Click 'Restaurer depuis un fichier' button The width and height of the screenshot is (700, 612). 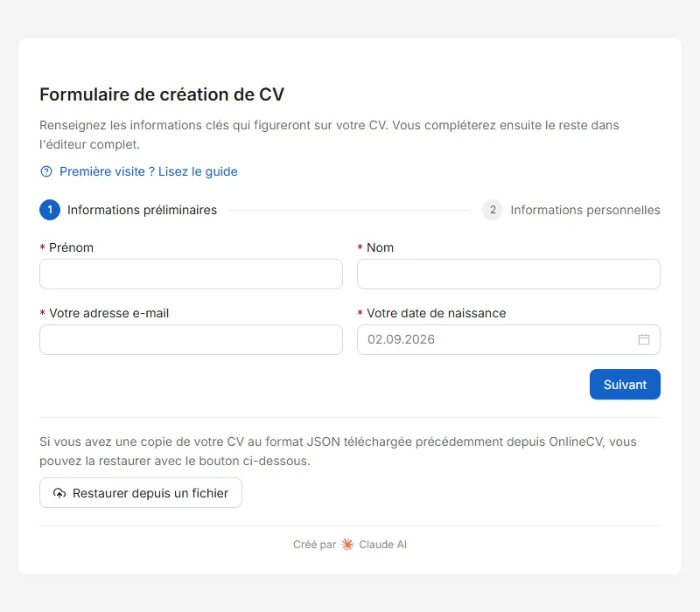[x=141, y=493]
